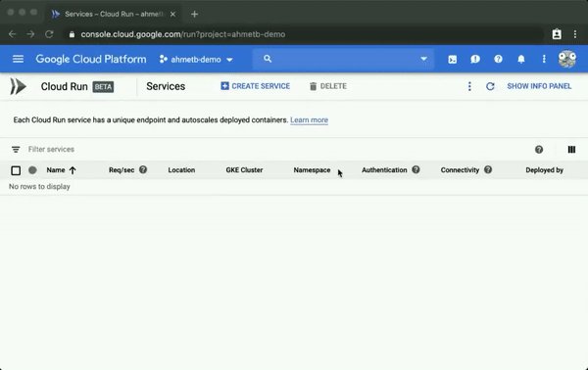
Task: Go back with the browser back arrow
Action: (13, 34)
